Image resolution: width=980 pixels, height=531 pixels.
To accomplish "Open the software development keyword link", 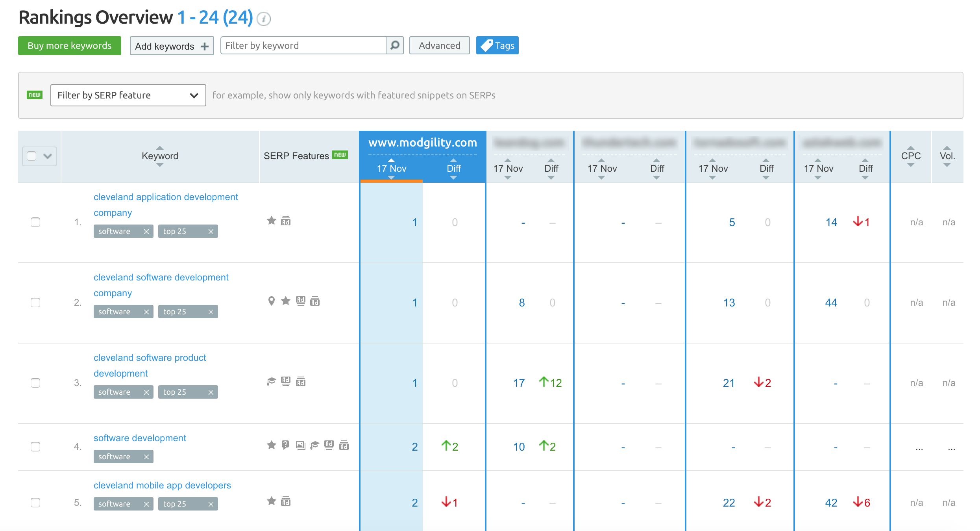I will pyautogui.click(x=140, y=438).
